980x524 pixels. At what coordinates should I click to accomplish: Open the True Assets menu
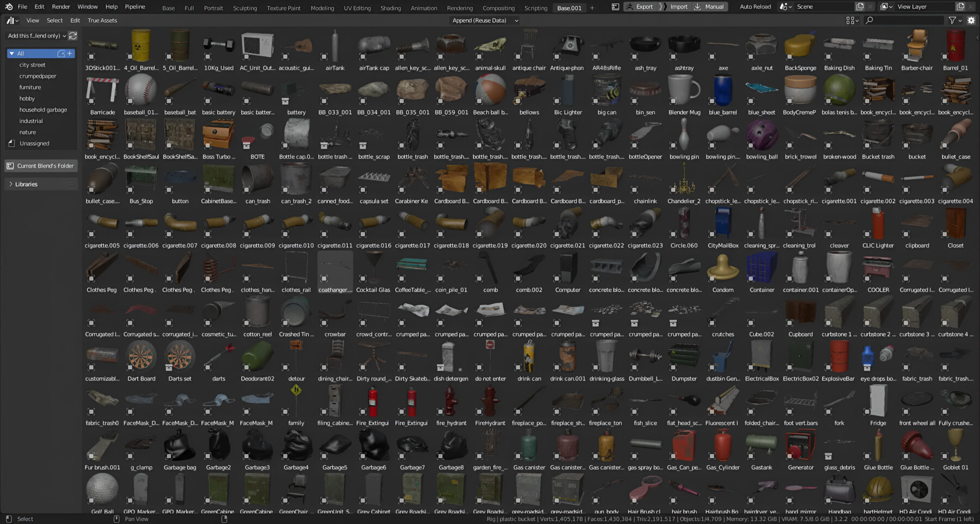102,20
